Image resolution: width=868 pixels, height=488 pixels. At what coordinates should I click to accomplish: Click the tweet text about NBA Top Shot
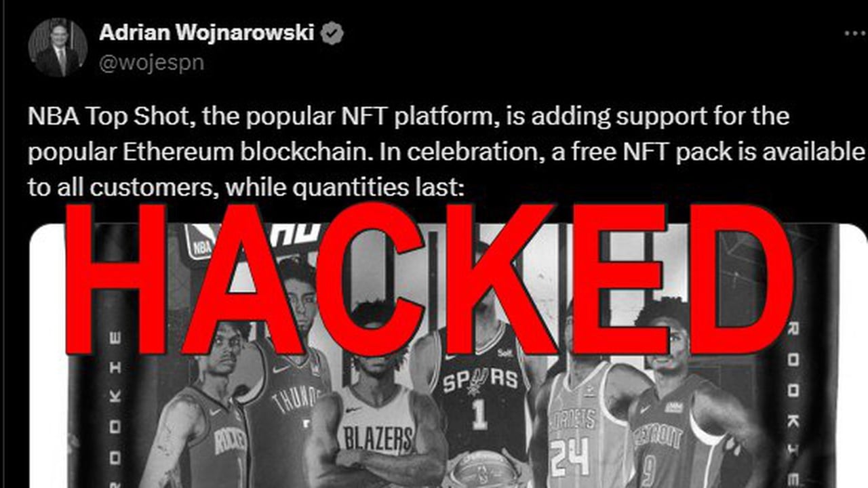point(448,152)
